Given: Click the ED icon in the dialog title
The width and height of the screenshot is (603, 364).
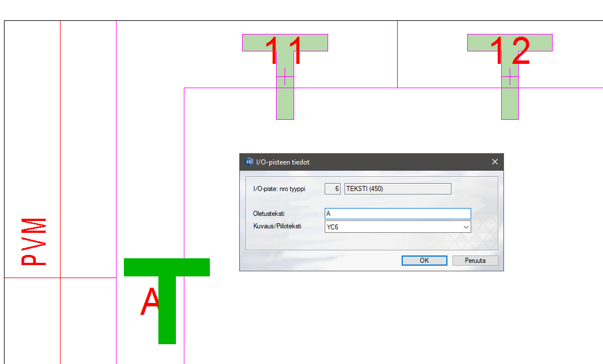Looking at the screenshot, I should tap(249, 162).
